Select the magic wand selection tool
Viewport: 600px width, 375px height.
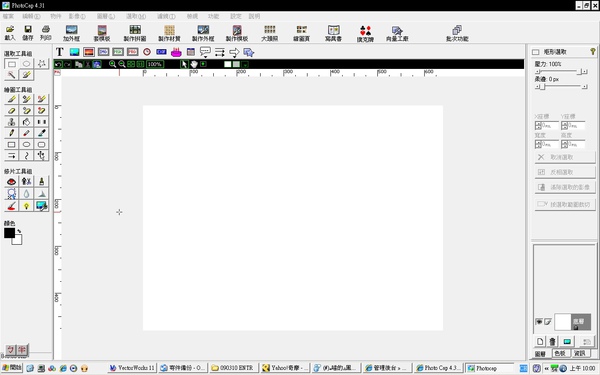(x=11, y=75)
